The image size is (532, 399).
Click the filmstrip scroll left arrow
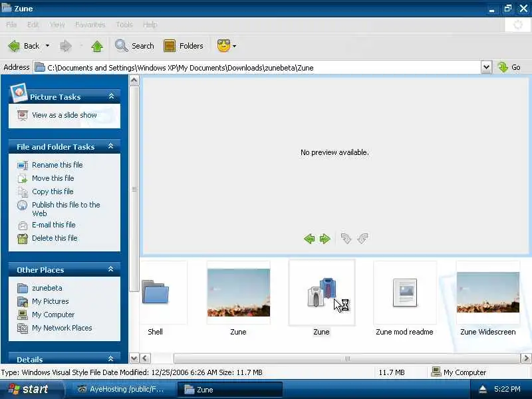[145, 358]
